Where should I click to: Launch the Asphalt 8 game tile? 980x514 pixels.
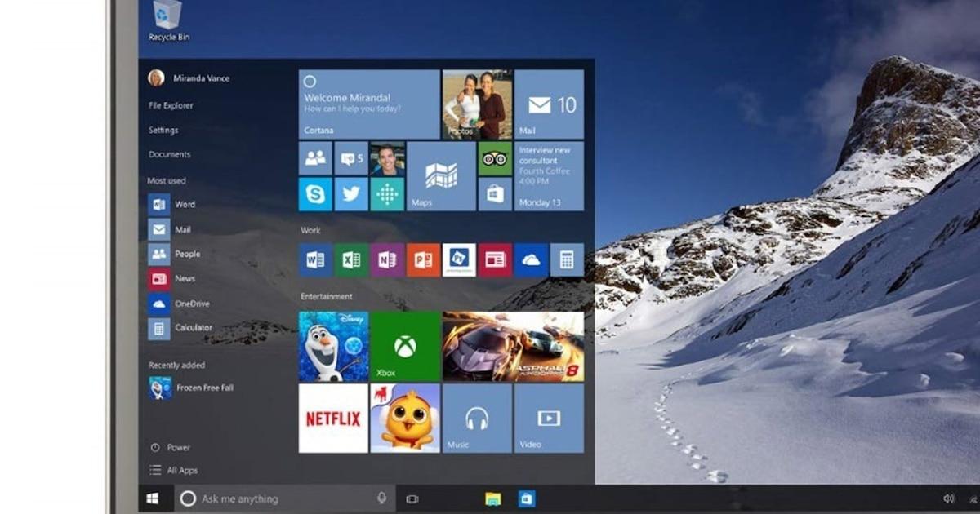coord(513,346)
